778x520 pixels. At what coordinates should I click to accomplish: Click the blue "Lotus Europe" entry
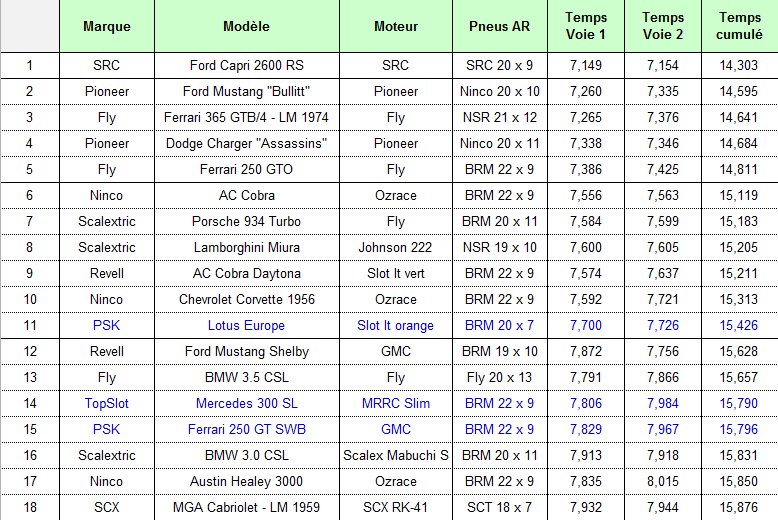pos(246,325)
